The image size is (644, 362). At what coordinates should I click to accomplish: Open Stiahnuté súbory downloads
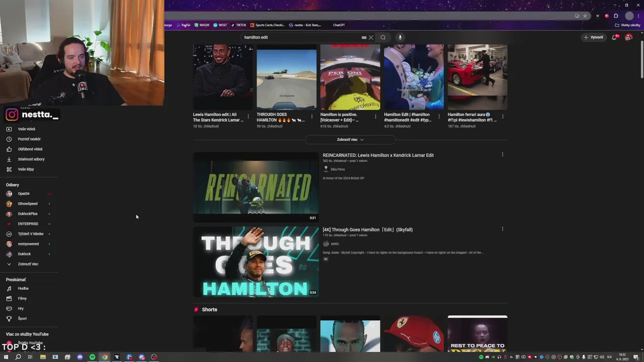(x=31, y=159)
